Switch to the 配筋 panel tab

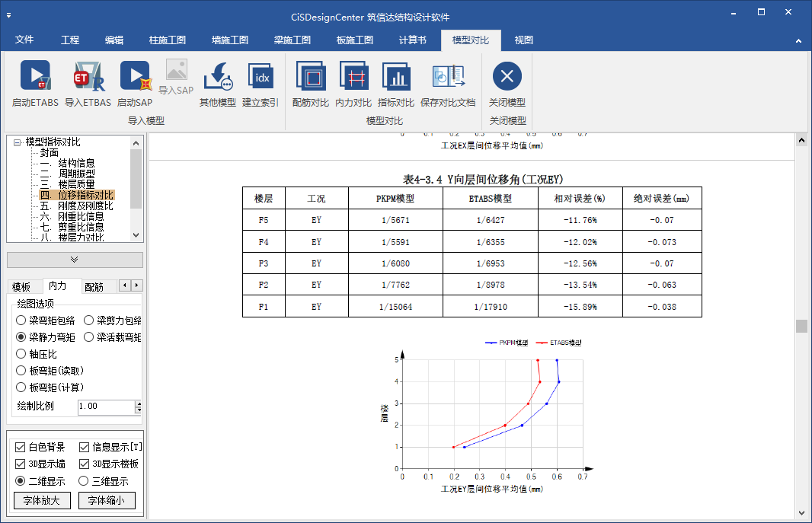click(94, 287)
